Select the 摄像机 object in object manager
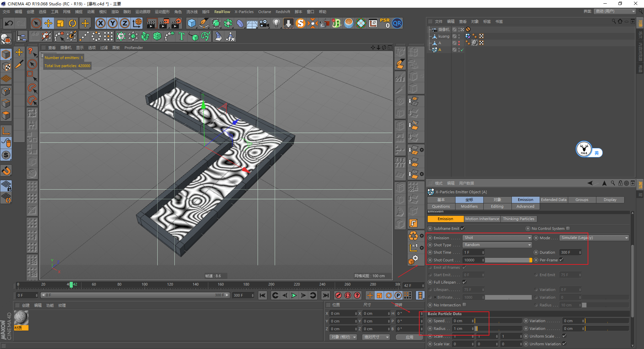The image size is (644, 349). coord(444,30)
